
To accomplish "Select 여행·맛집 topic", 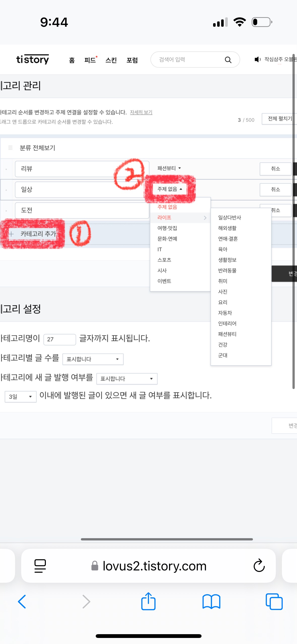I will coord(167,228).
